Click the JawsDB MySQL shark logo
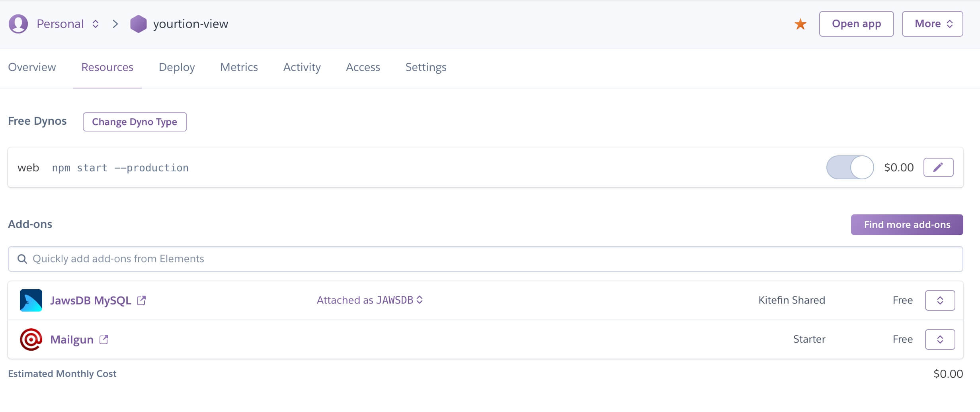 (31, 300)
